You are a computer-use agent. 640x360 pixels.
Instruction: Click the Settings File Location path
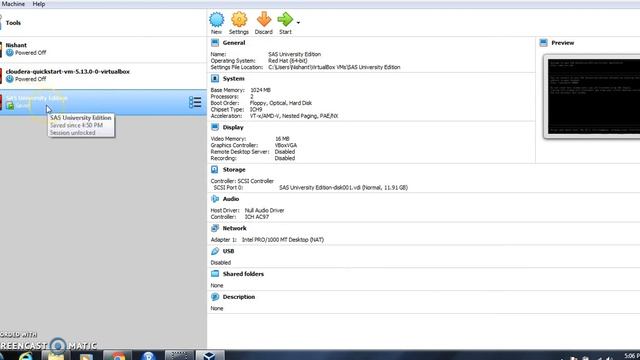334,67
